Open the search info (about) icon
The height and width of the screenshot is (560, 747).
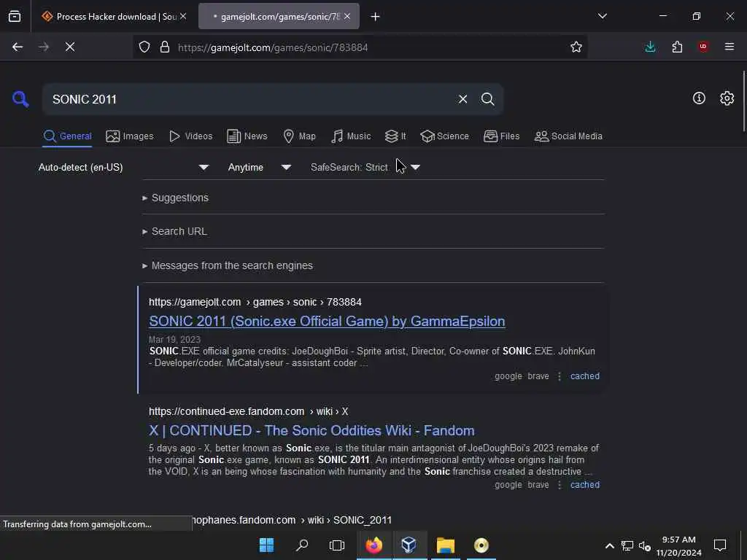[x=699, y=98]
